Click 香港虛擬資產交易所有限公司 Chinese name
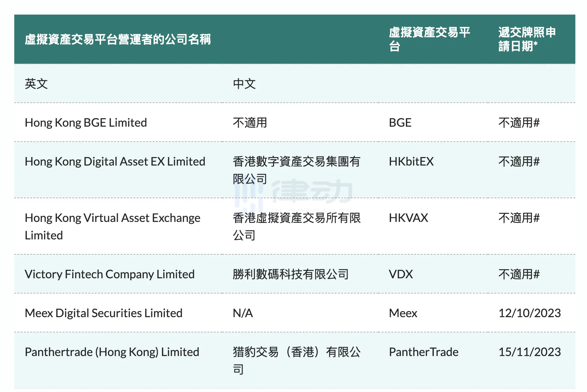 click(x=296, y=226)
